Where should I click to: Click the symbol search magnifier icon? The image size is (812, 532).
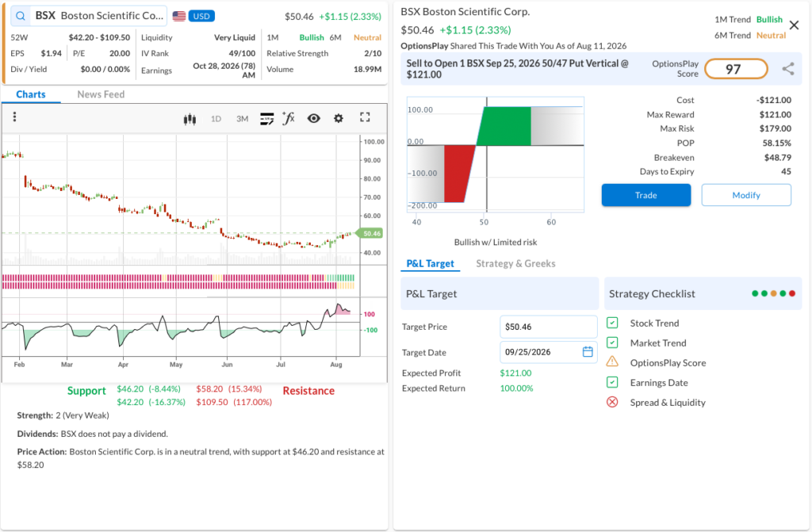coord(20,16)
